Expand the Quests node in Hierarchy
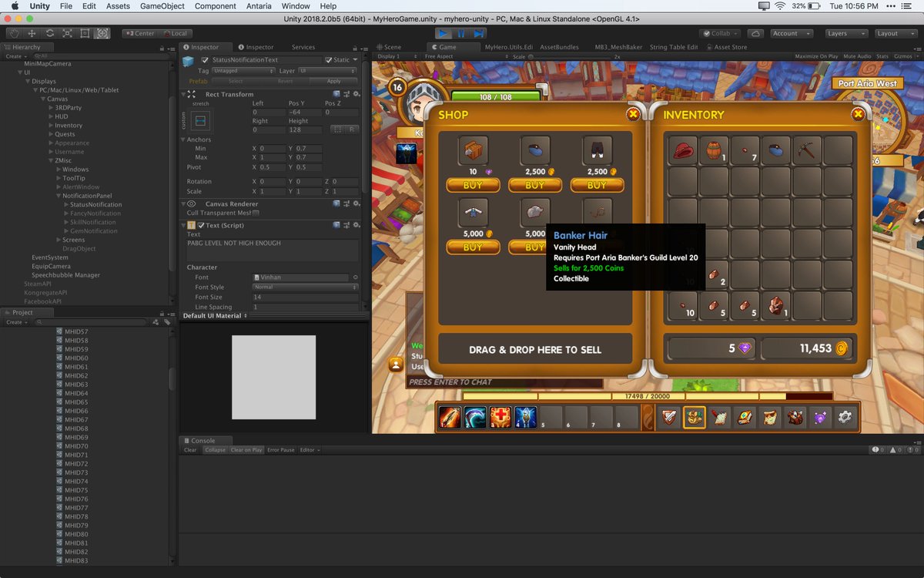 (x=51, y=134)
